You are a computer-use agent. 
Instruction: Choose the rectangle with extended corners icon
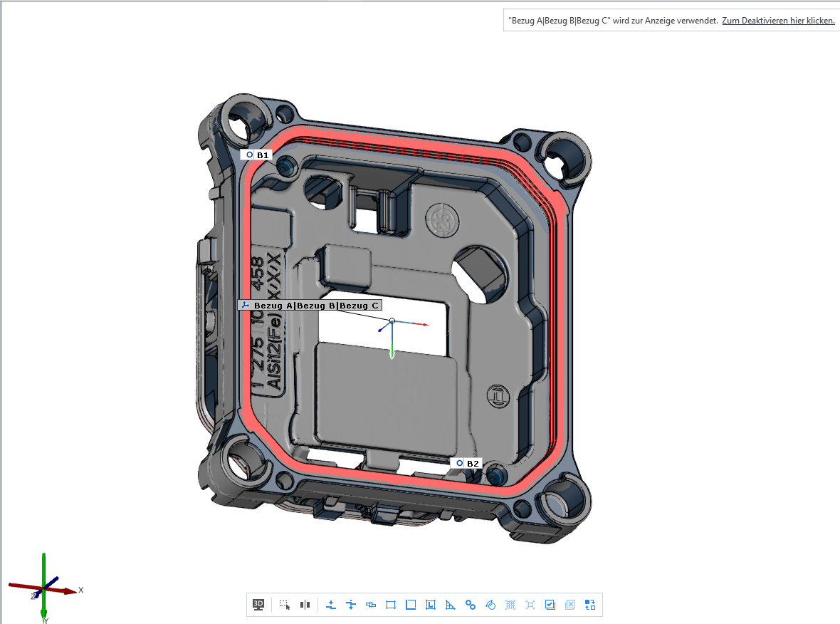[x=391, y=605]
